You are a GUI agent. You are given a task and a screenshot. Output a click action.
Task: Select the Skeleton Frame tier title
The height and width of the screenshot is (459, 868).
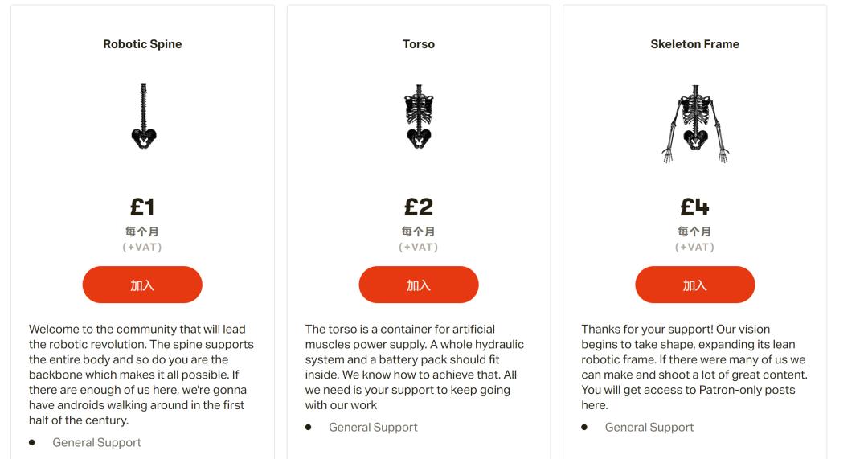[x=694, y=44]
